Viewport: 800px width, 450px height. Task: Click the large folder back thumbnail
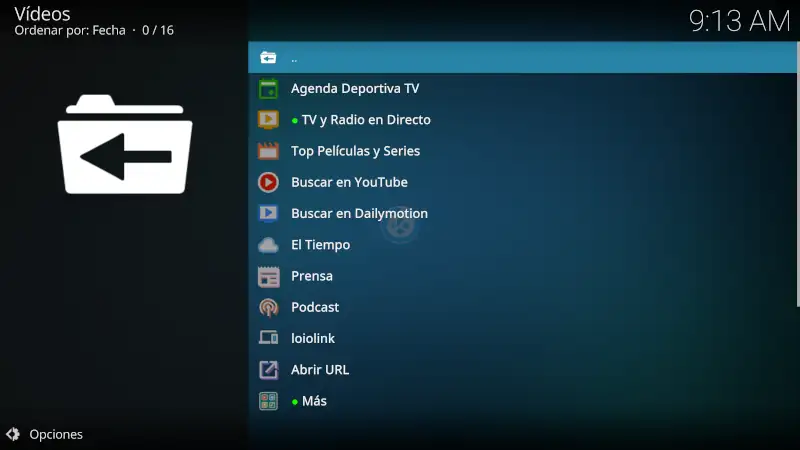(125, 144)
